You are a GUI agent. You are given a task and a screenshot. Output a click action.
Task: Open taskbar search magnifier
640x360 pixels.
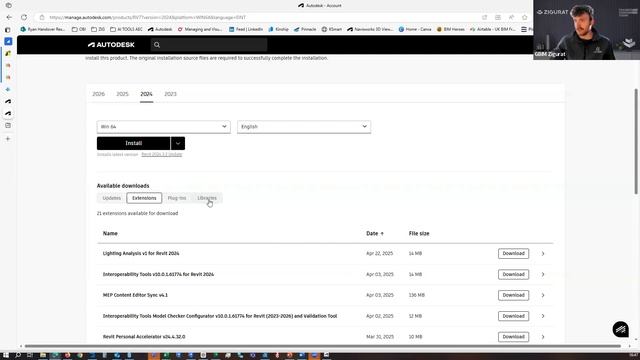pos(18,356)
